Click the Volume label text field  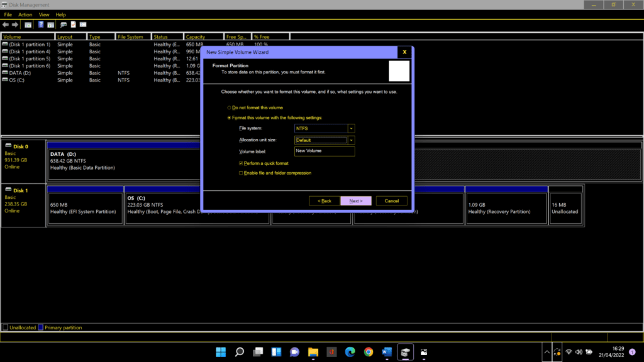tap(325, 151)
